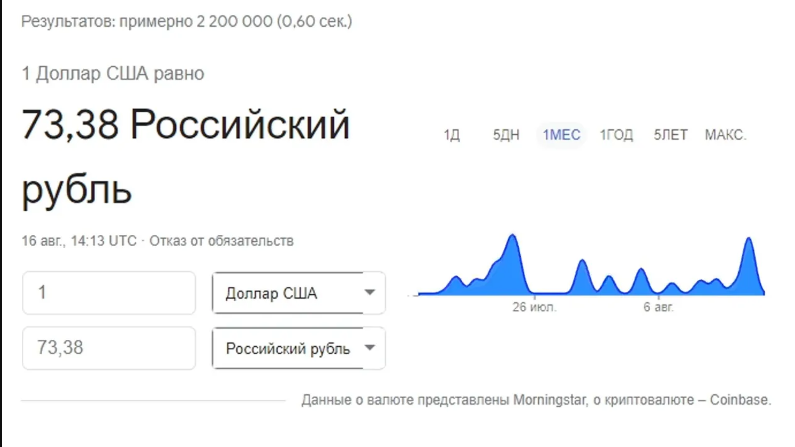Switch chart to the 1Д range

451,135
